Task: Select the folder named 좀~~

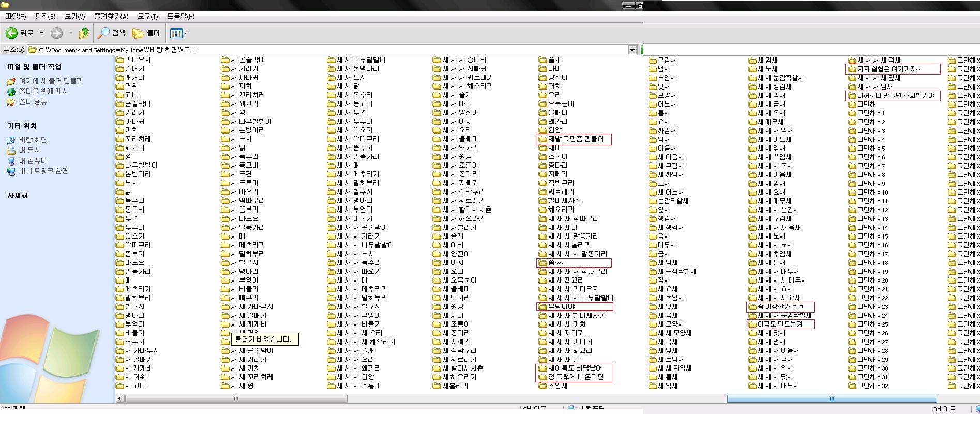Action: coord(551,262)
